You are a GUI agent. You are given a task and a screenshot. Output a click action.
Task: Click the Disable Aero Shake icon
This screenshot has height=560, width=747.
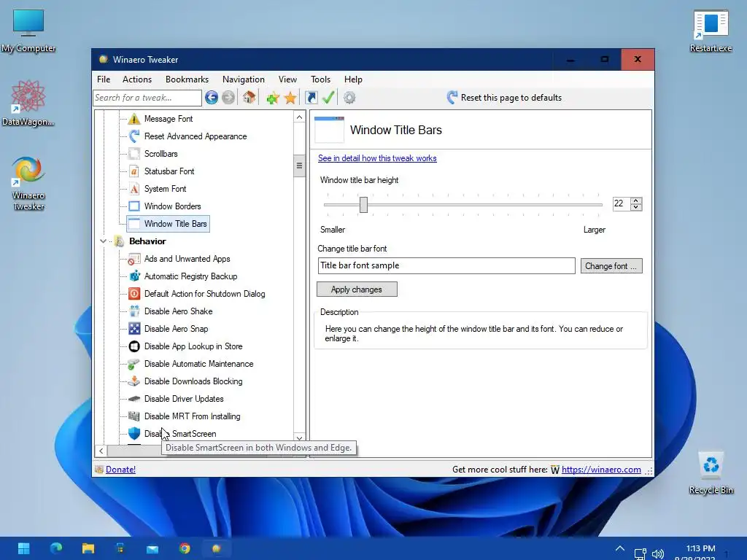click(x=134, y=311)
